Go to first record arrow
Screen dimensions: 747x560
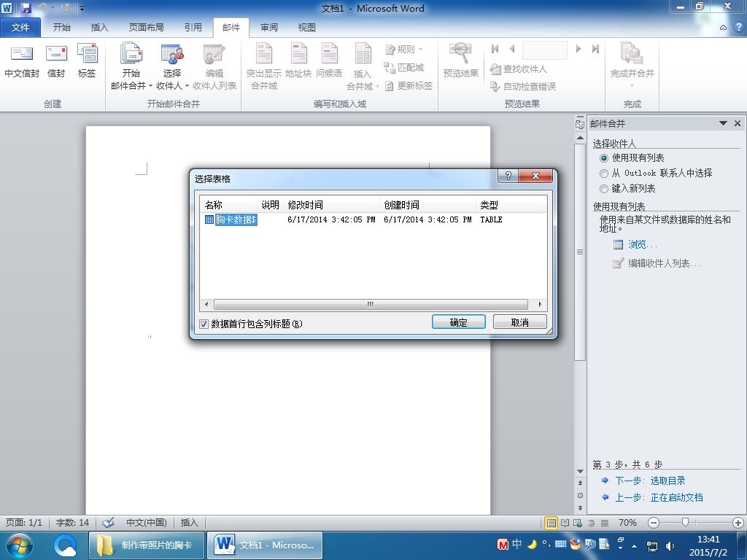[495, 49]
